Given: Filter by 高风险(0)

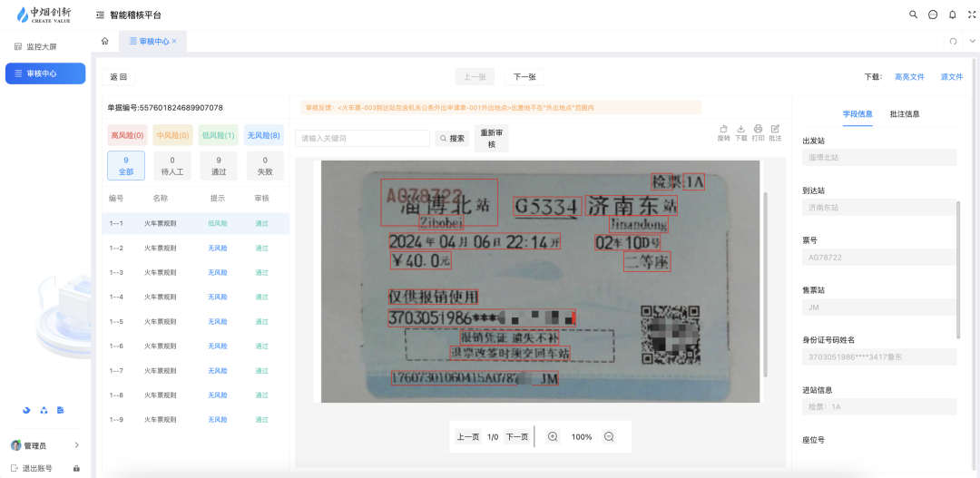Looking at the screenshot, I should point(128,135).
